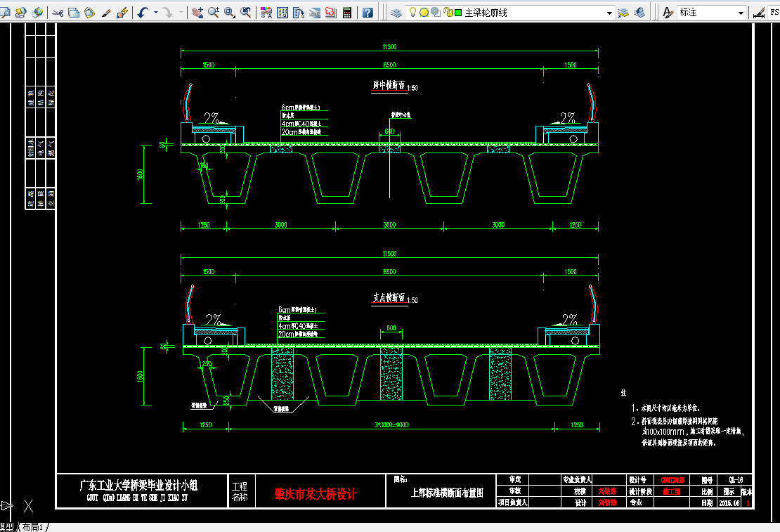780x532 pixels.
Task: Click the Cut scissors icon
Action: coord(58,13)
